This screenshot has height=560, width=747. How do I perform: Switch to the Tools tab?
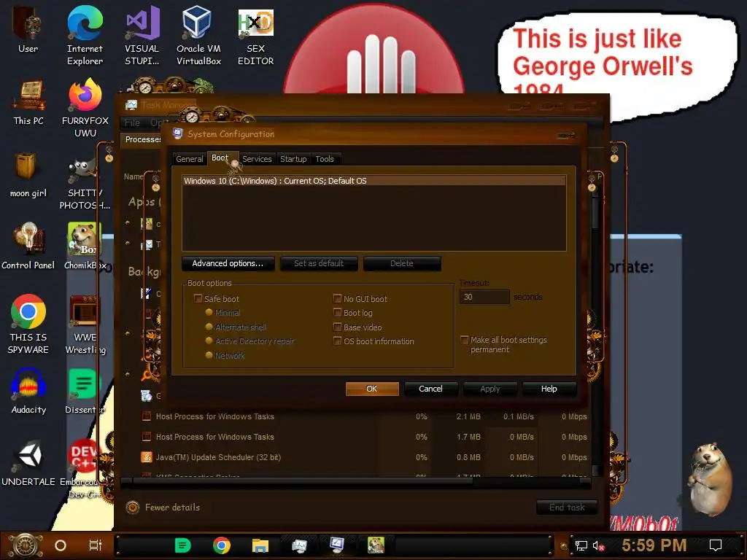tap(325, 159)
